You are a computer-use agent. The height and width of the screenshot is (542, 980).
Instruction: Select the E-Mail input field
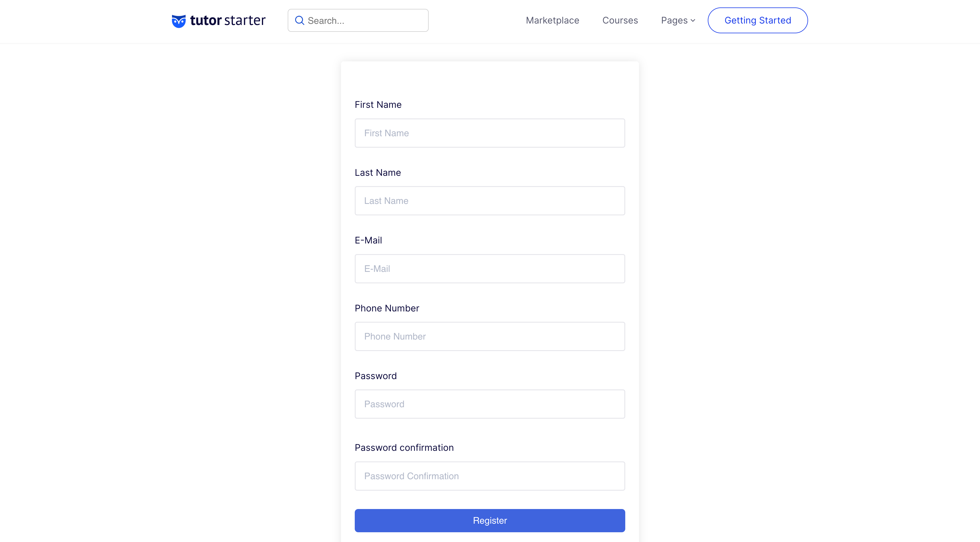pyautogui.click(x=490, y=269)
